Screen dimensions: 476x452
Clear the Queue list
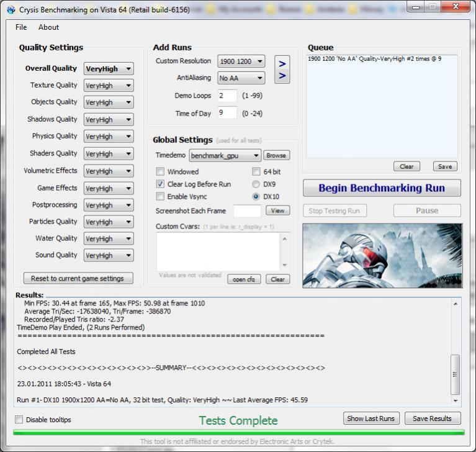(406, 166)
